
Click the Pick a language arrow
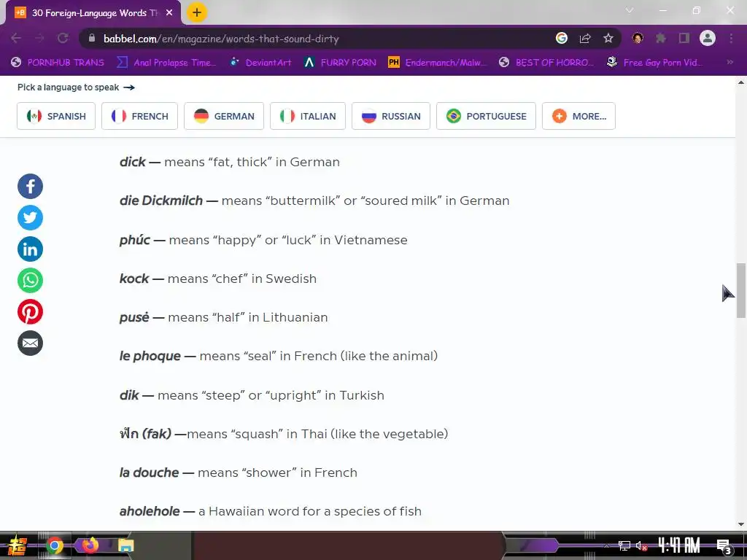coord(129,87)
